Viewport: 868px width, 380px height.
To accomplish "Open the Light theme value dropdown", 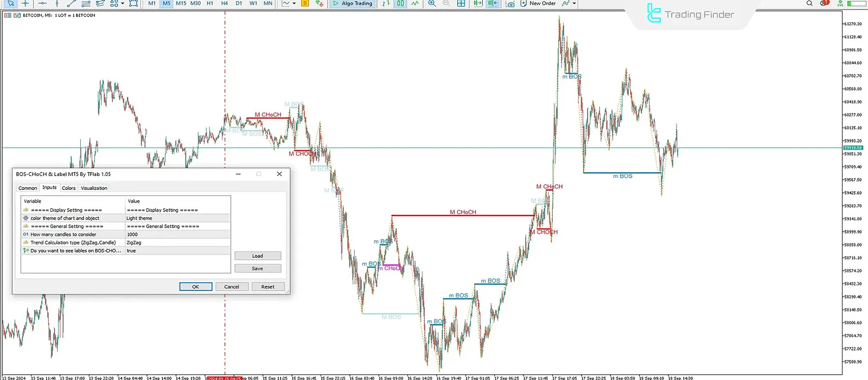I will [x=177, y=218].
